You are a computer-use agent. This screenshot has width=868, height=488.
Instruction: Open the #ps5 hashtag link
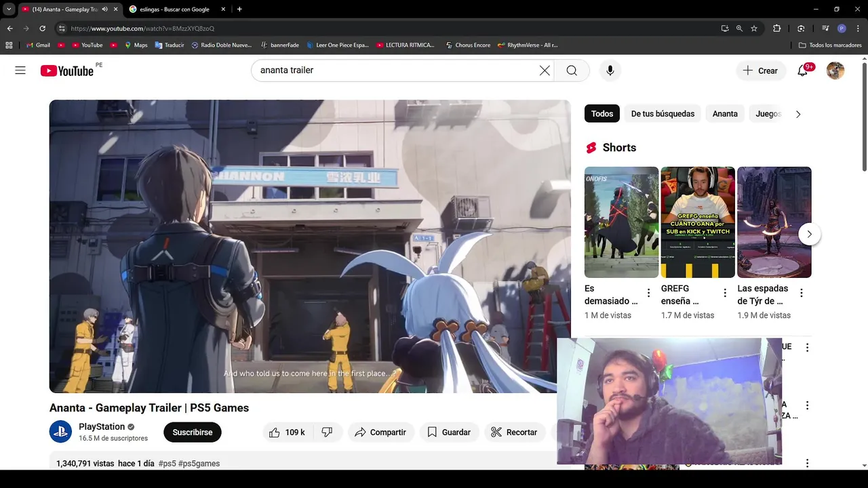[x=167, y=464]
